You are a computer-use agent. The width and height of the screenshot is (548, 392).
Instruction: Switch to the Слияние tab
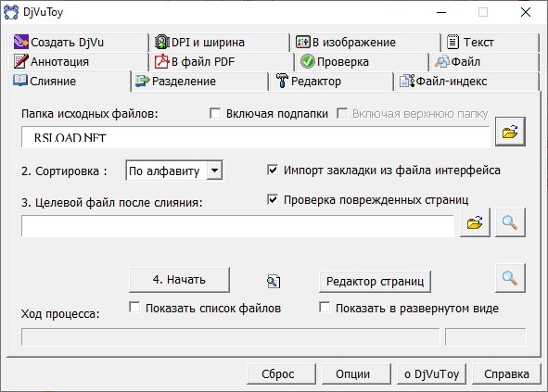pos(70,81)
